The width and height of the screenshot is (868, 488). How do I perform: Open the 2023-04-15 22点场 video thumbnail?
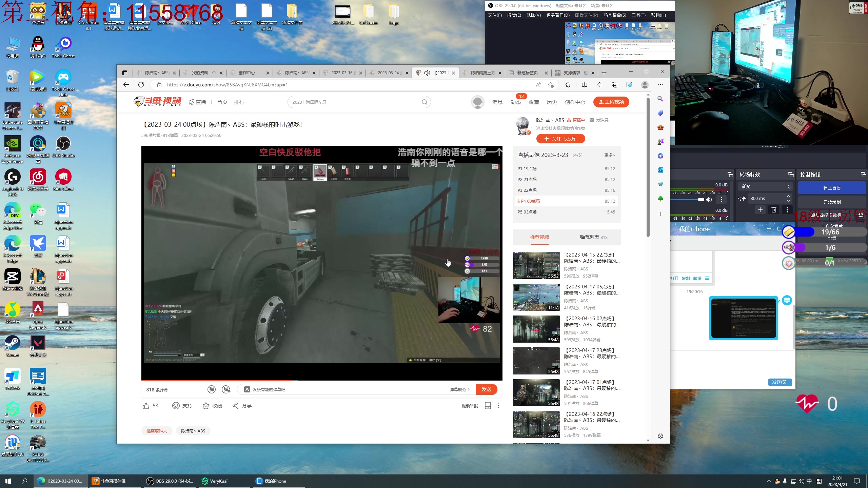(x=536, y=265)
